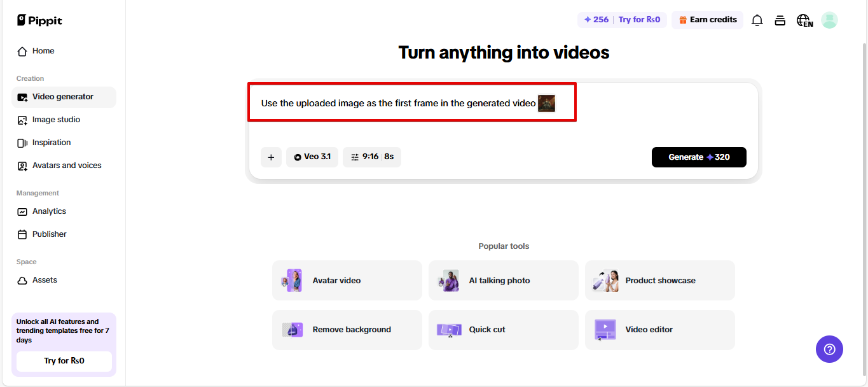The width and height of the screenshot is (868, 387).
Task: Go to Inspiration section
Action: 64,143
